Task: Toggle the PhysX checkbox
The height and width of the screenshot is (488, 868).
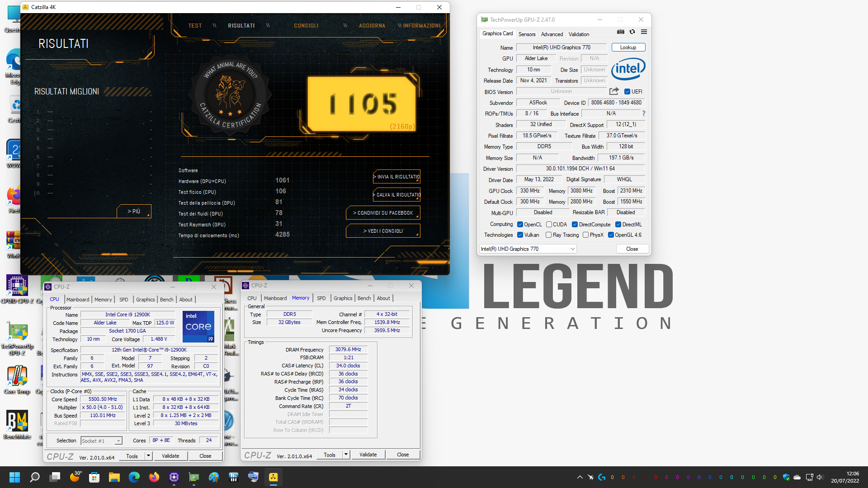Action: click(x=585, y=235)
